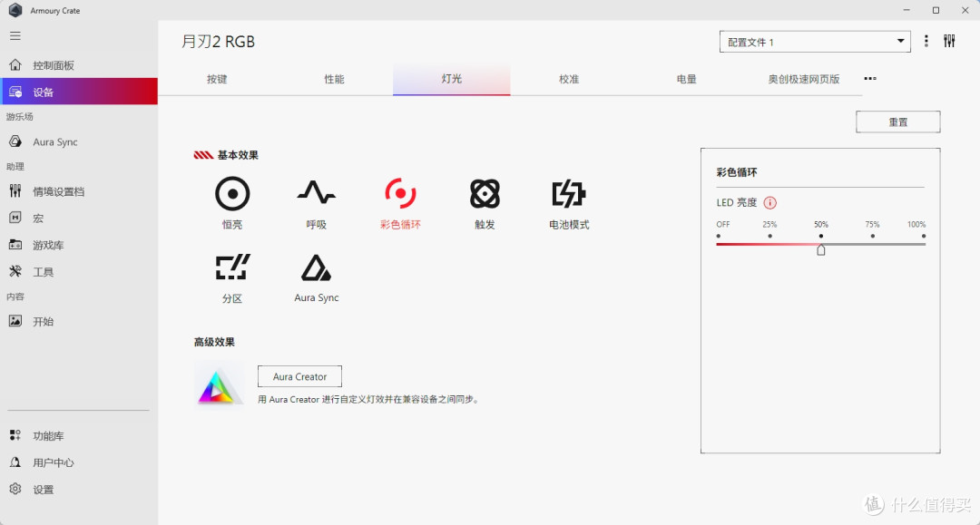The width and height of the screenshot is (980, 525).
Task: Click the 彩色循环 panel heading at right
Action: [x=737, y=172]
